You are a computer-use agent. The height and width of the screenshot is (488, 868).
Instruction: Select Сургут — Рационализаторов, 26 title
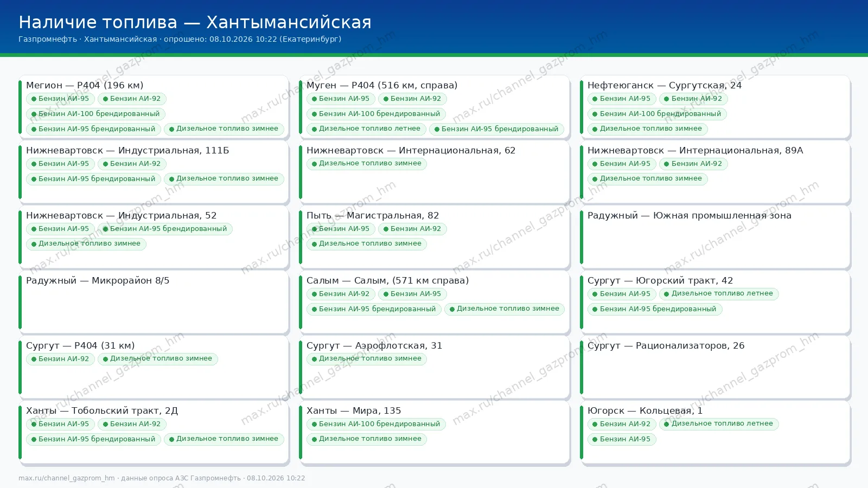point(666,345)
